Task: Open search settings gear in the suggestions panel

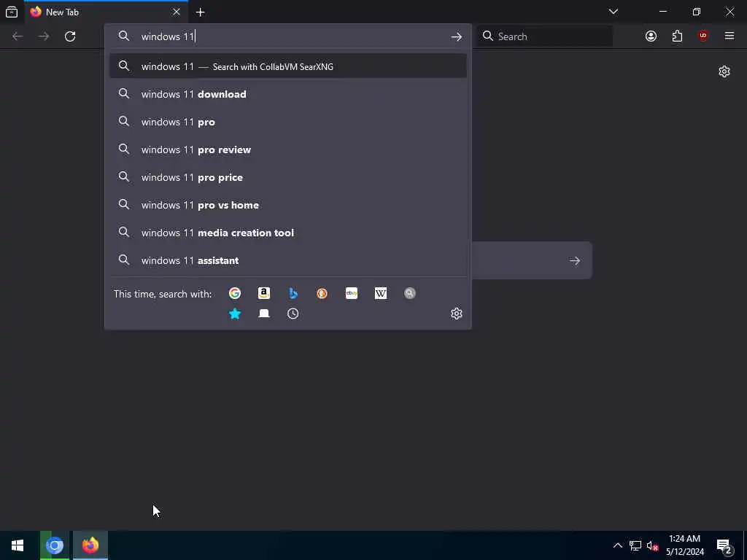Action: point(457,314)
